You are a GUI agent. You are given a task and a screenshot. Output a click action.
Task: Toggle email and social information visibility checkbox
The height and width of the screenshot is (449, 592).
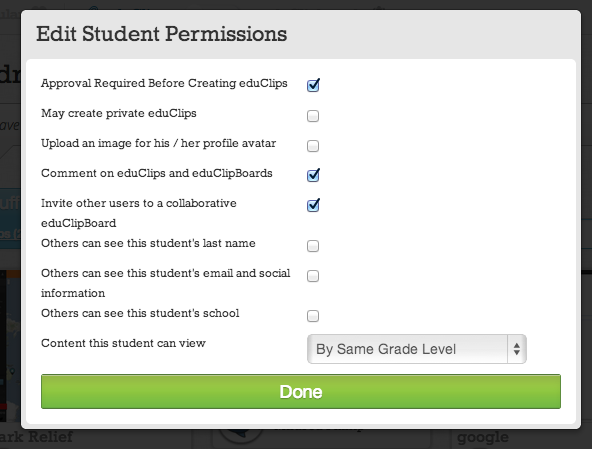tap(313, 276)
